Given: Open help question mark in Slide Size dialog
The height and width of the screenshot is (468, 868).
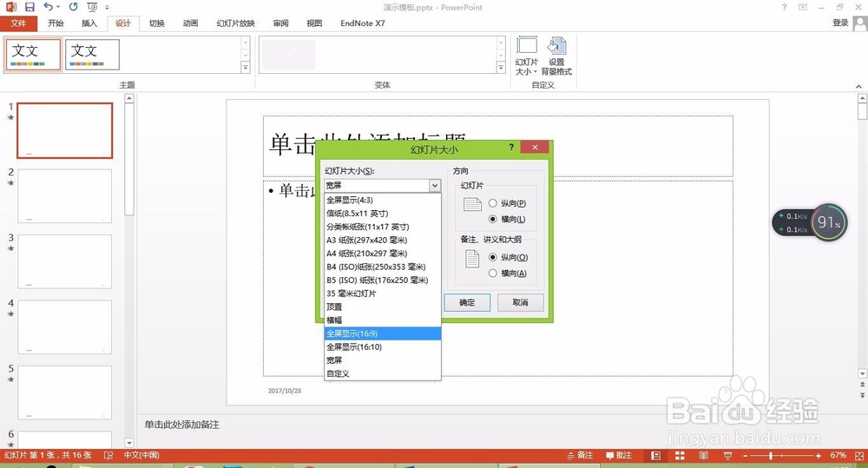Looking at the screenshot, I should (511, 147).
